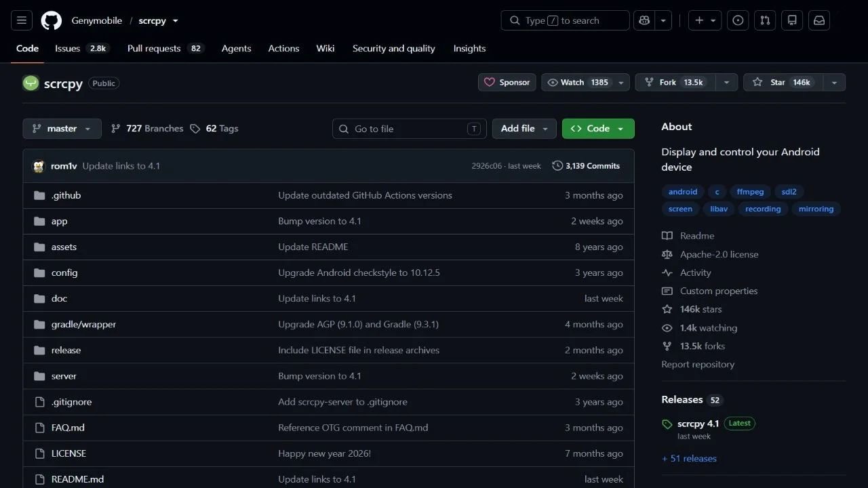Image resolution: width=868 pixels, height=488 pixels.
Task: Open the repositories icon in header
Action: [x=792, y=20]
